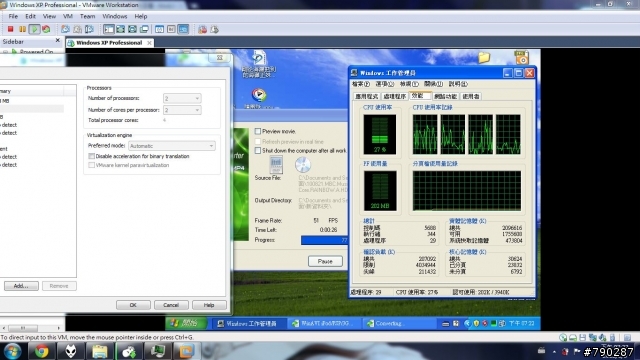Click the page file usage history graph
This screenshot has width=640, height=360.
tap(467, 191)
